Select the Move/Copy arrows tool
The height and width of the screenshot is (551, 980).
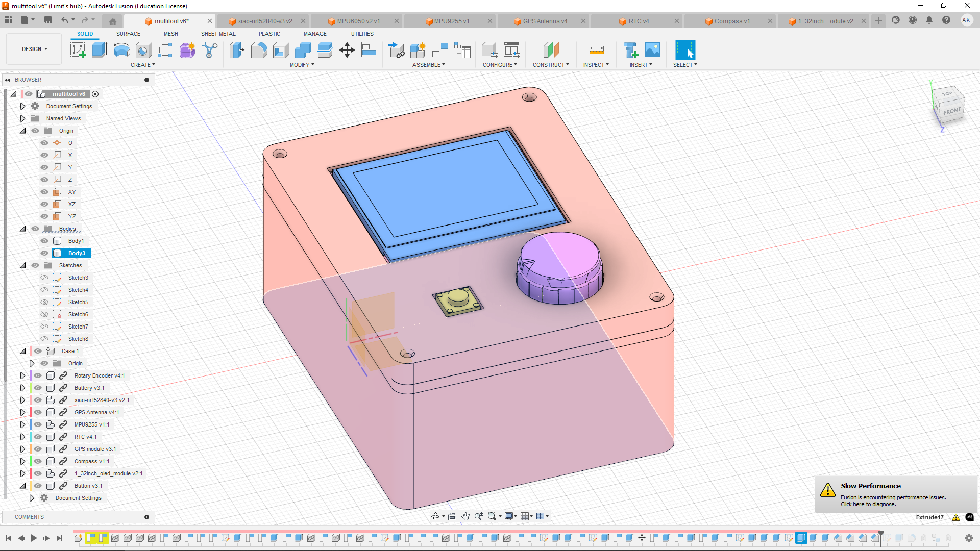tap(347, 50)
